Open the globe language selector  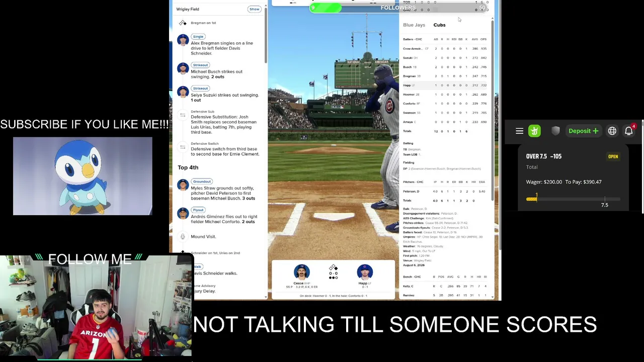coord(612,131)
